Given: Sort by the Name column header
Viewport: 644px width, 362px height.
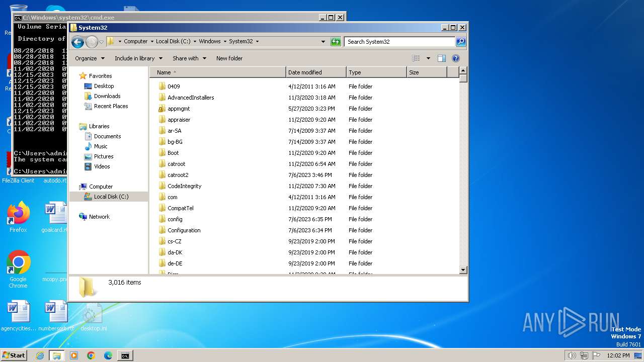Looking at the screenshot, I should coord(217,72).
